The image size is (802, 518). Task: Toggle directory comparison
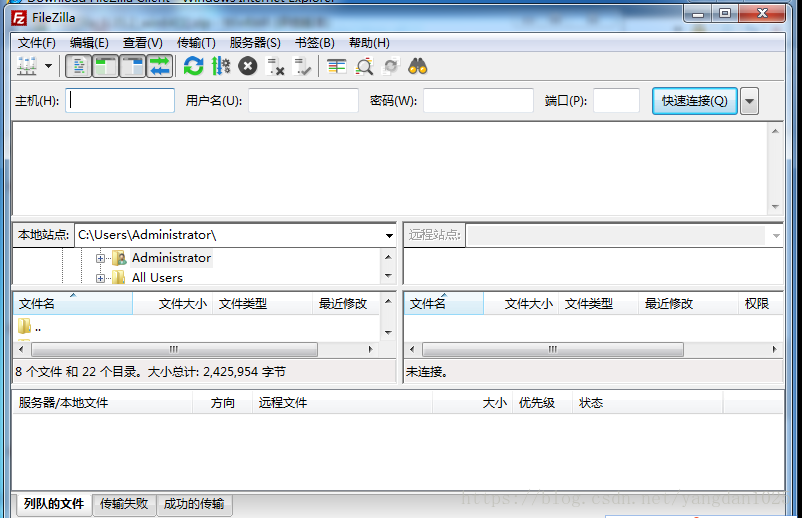(364, 66)
